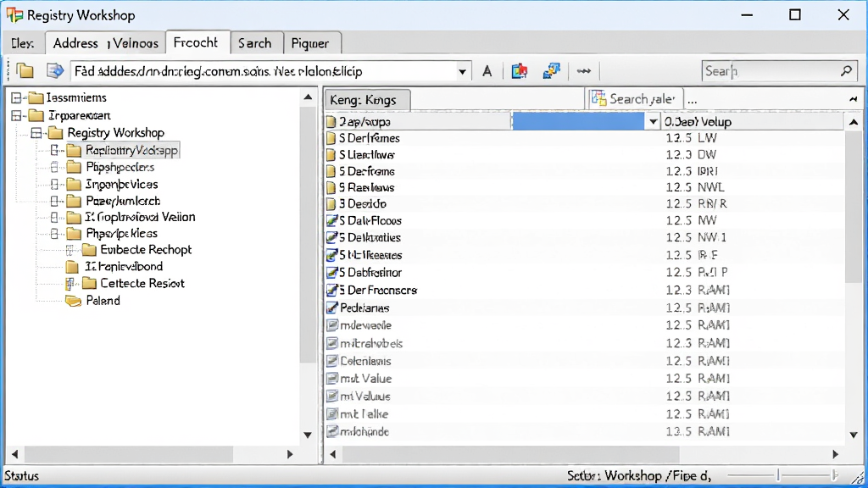Click the collapse arrow at right of tab strip
Viewport: 868px width, 488px height.
click(x=853, y=100)
